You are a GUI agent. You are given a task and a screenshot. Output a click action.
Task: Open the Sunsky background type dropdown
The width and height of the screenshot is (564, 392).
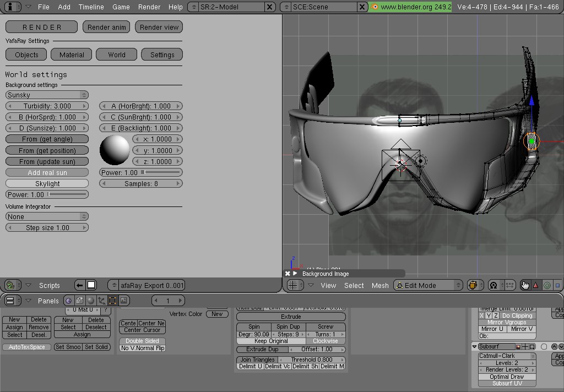pos(47,95)
